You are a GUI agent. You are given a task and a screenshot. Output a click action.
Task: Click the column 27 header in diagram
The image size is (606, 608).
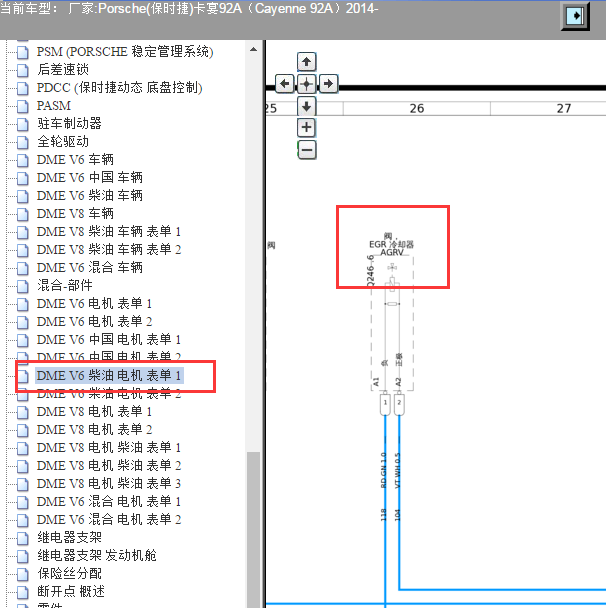[x=564, y=109]
